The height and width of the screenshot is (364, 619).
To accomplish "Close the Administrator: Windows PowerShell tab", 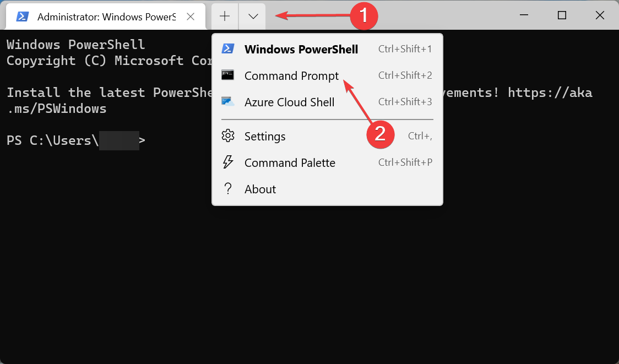I will pos(191,16).
